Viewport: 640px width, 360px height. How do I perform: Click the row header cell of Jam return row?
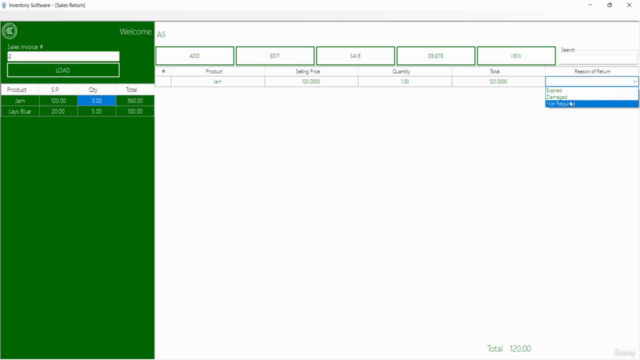pyautogui.click(x=163, y=82)
